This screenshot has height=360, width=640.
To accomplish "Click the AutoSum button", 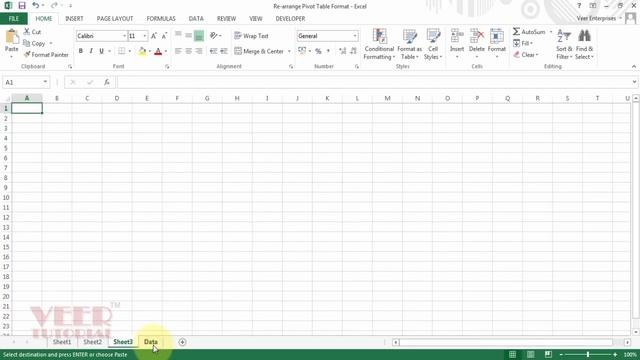I will coord(529,31).
